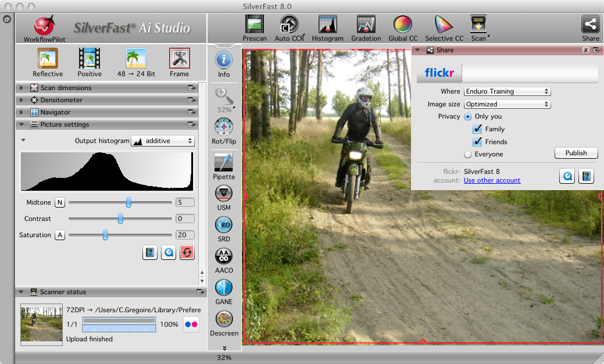Expand the Scan dimensions panel
This screenshot has width=604, height=364.
pyautogui.click(x=22, y=88)
